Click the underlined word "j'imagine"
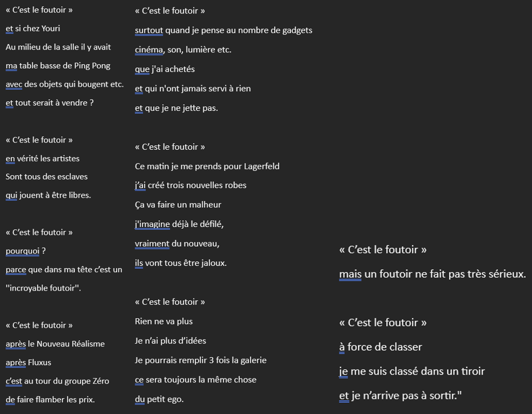The width and height of the screenshot is (532, 414). click(x=153, y=224)
